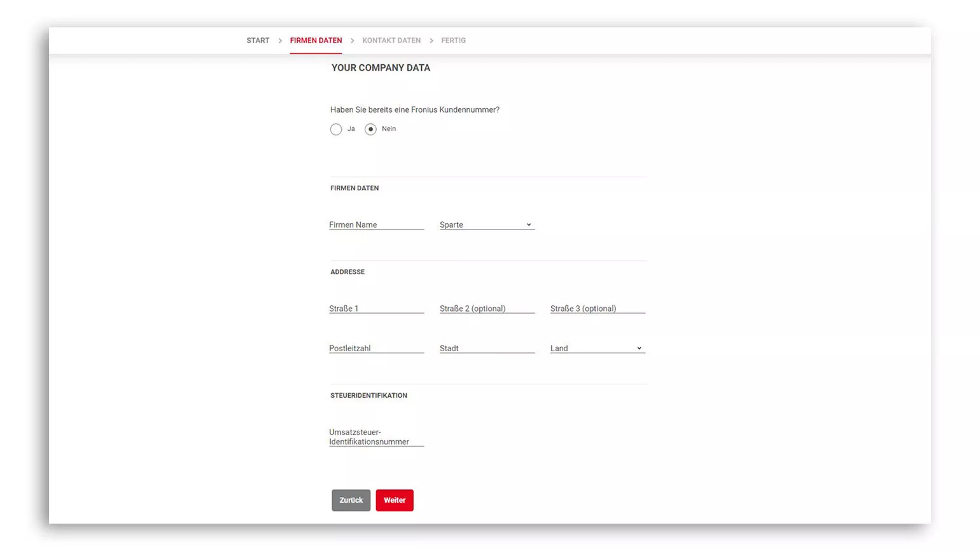980x551 pixels.
Task: Go to the START step
Action: coord(258,41)
